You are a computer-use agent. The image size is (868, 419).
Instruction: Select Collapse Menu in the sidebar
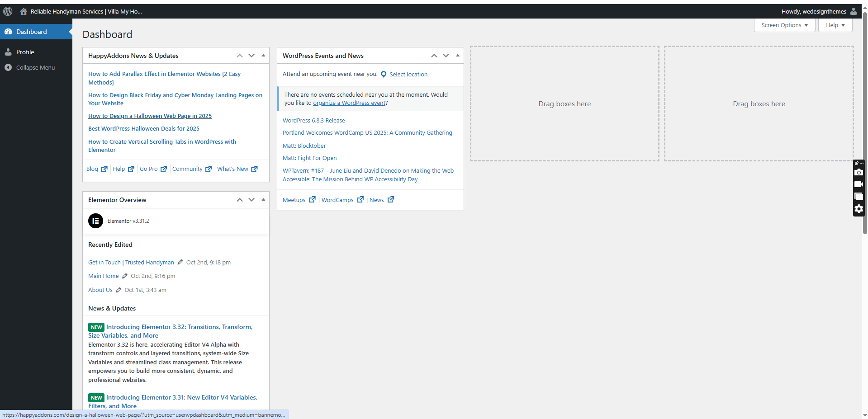click(35, 67)
